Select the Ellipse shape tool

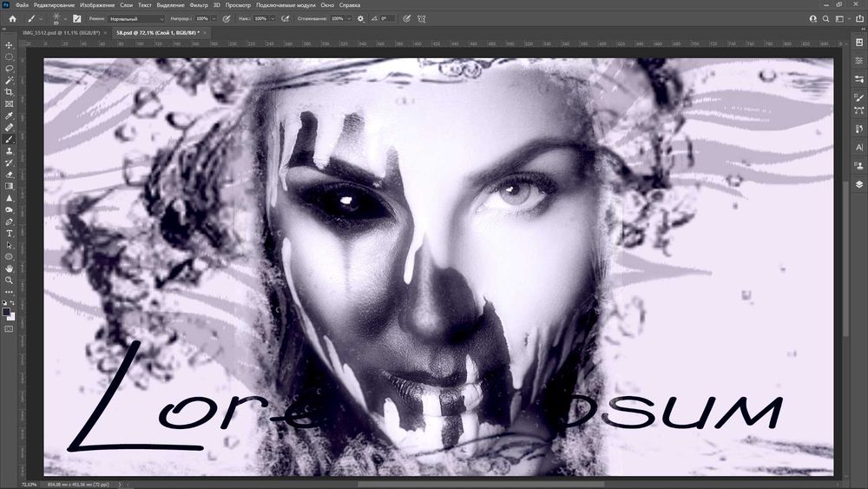(x=9, y=257)
